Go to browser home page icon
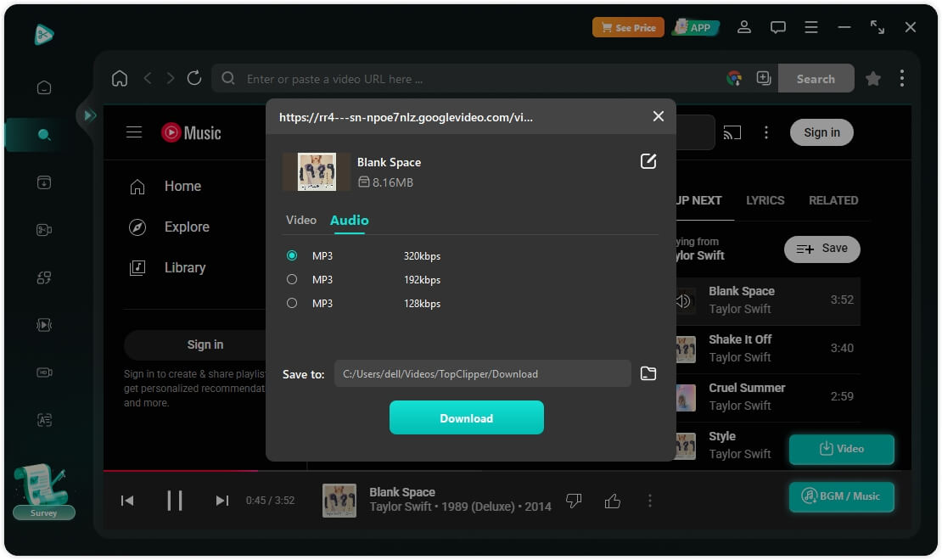Screen dimensions: 942x560 coord(120,78)
